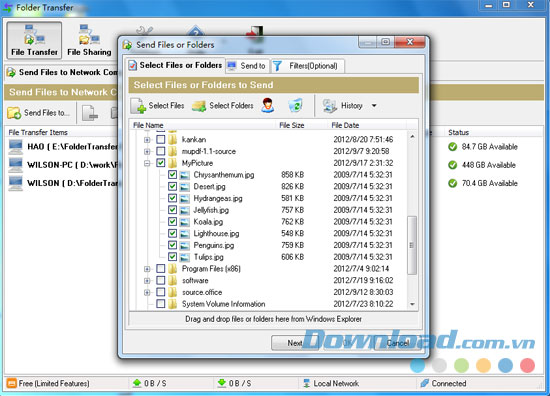Click the upload speed arrow icon
Image resolution: width=550 pixels, height=396 pixels.
[x=137, y=383]
